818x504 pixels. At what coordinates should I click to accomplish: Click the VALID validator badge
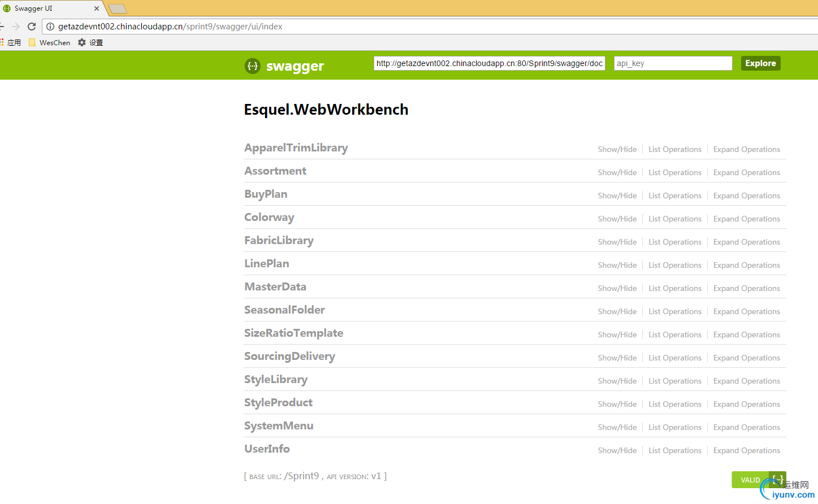coord(759,480)
